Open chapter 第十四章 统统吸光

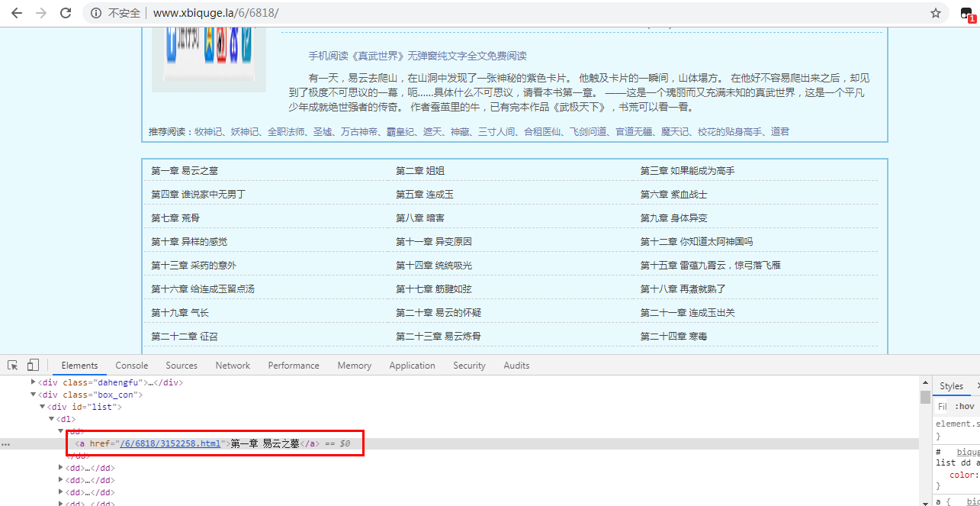(434, 265)
